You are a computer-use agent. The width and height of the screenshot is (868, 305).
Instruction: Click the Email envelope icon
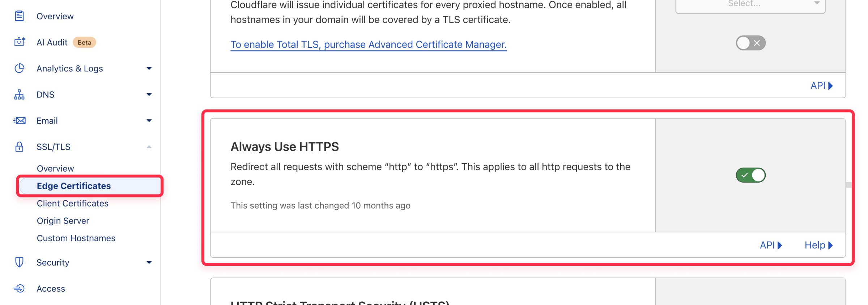[x=19, y=121]
